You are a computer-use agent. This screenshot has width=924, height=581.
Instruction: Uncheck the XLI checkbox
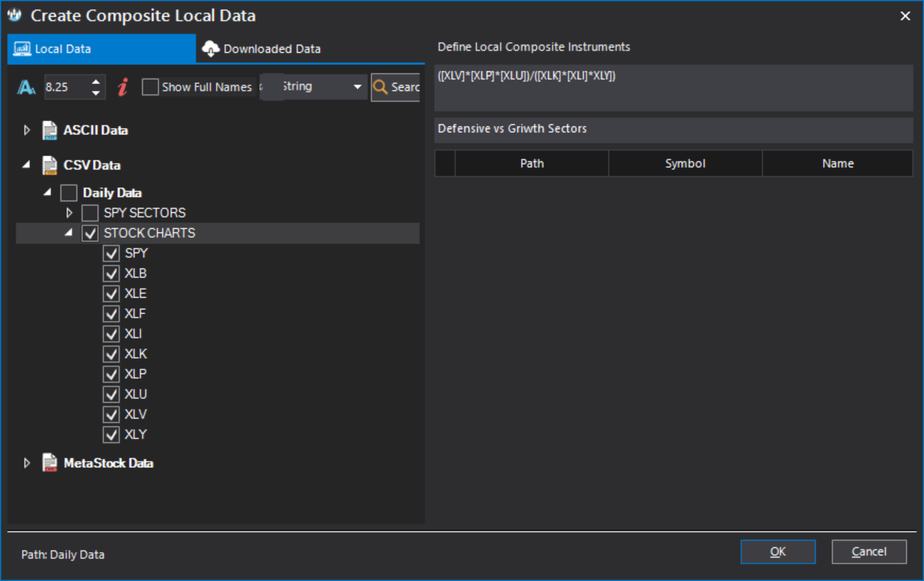111,334
